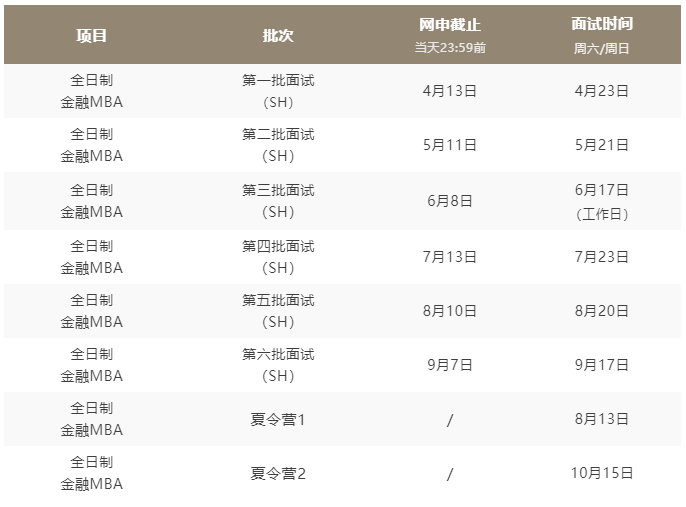Select the 夏令营2 cell

tap(278, 474)
